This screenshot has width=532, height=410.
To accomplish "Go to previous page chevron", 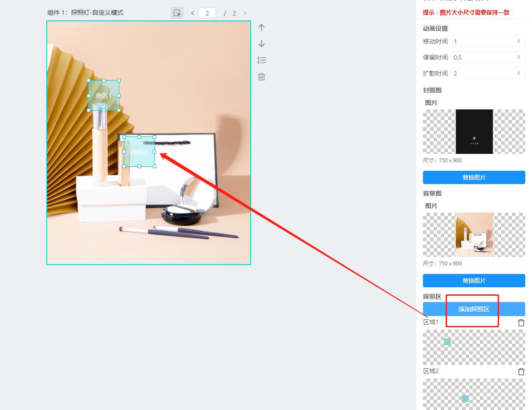I will 193,13.
